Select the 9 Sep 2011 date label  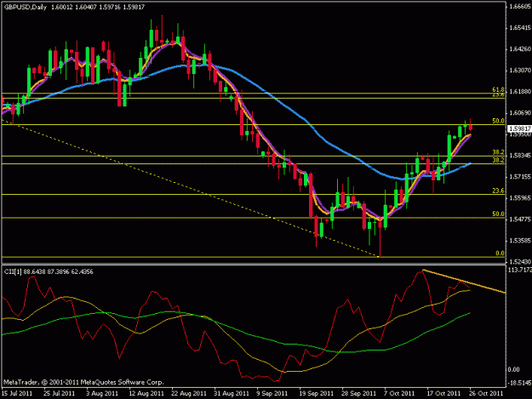point(272,393)
